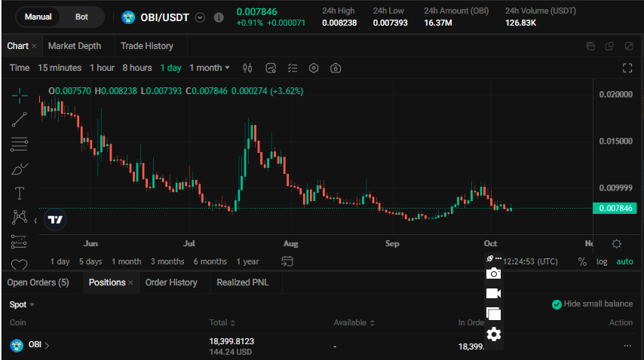Expand the OBI/USDT pair selector
Viewport: 644px width, 360px height.
point(200,17)
